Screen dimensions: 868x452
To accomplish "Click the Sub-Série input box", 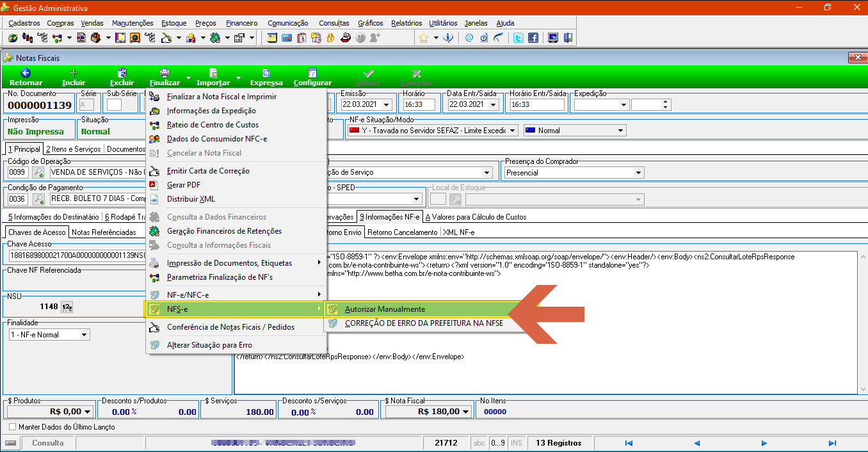I will [x=114, y=104].
